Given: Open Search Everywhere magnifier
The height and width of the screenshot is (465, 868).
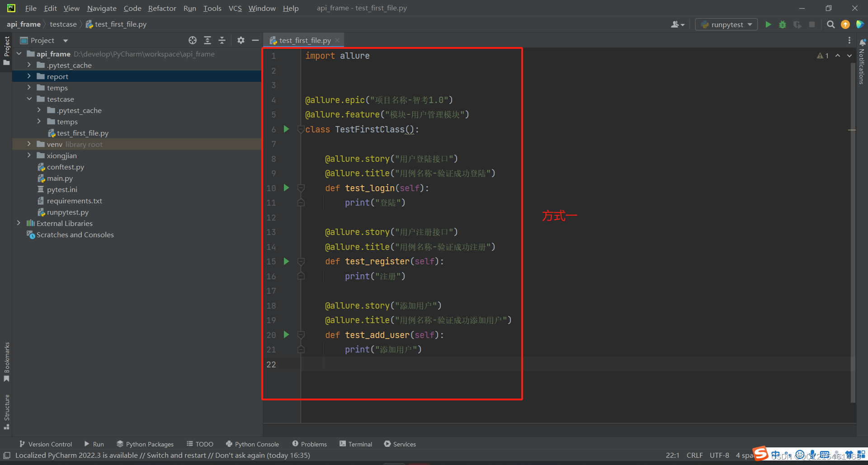Looking at the screenshot, I should (x=830, y=24).
